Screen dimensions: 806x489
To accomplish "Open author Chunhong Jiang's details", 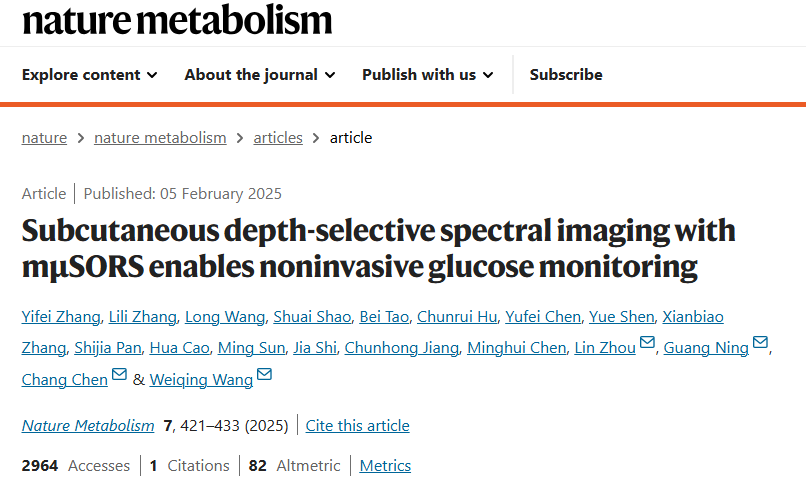I will (401, 348).
